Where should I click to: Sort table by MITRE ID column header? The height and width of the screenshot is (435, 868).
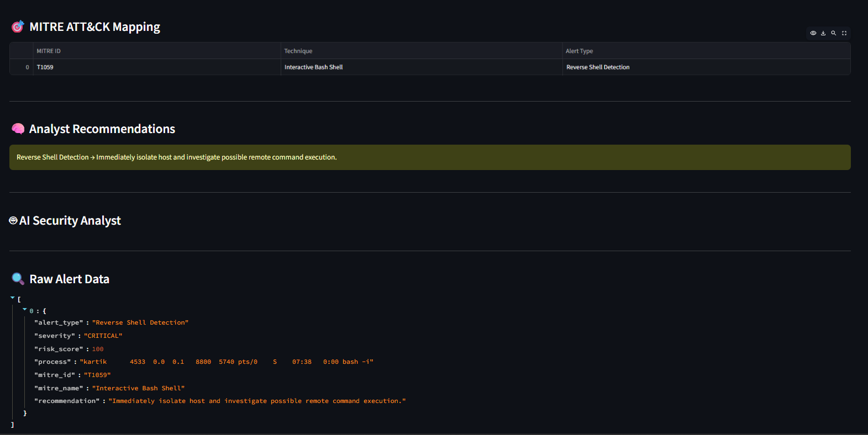157,51
